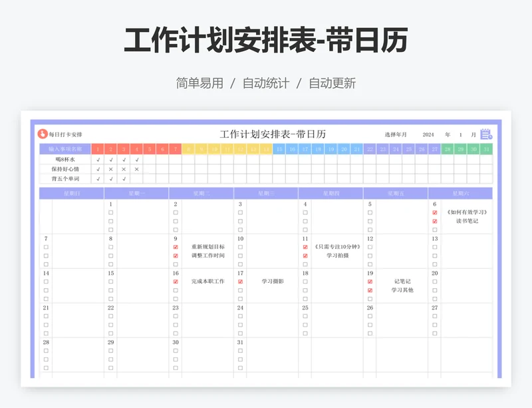This screenshot has height=408, width=532.
Task: Tick the first checkbox under calendar day 1
Action: [110, 213]
